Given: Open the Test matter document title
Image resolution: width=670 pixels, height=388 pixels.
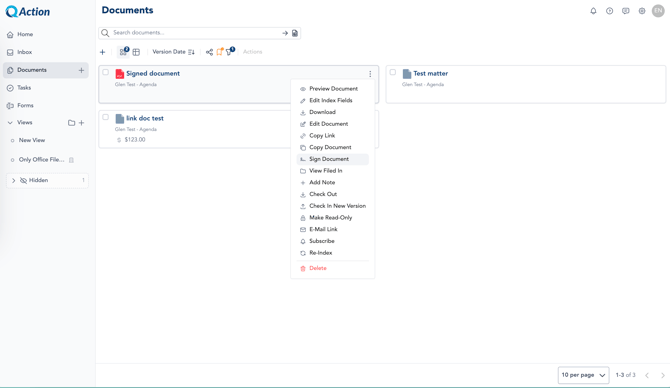Looking at the screenshot, I should point(431,73).
